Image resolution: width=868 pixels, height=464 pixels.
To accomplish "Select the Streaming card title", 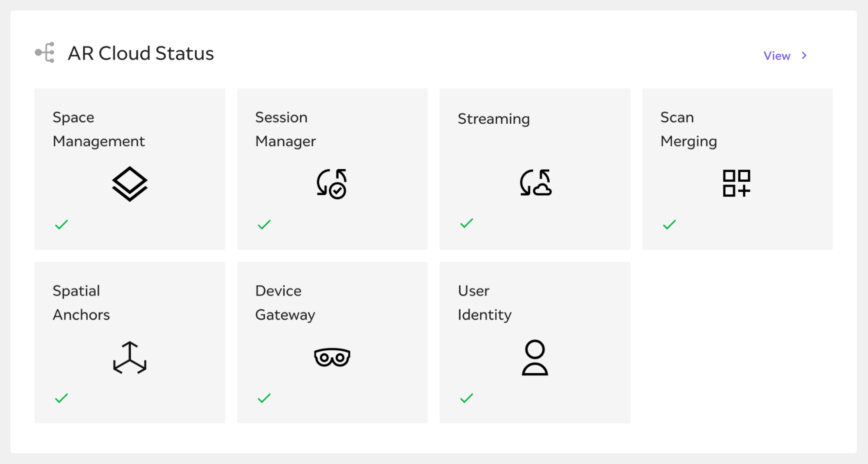I will tap(494, 118).
